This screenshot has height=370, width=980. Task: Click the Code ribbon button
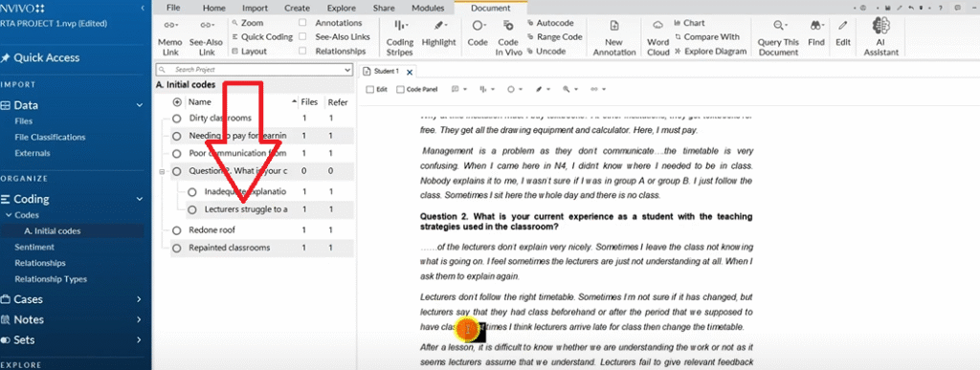[478, 33]
